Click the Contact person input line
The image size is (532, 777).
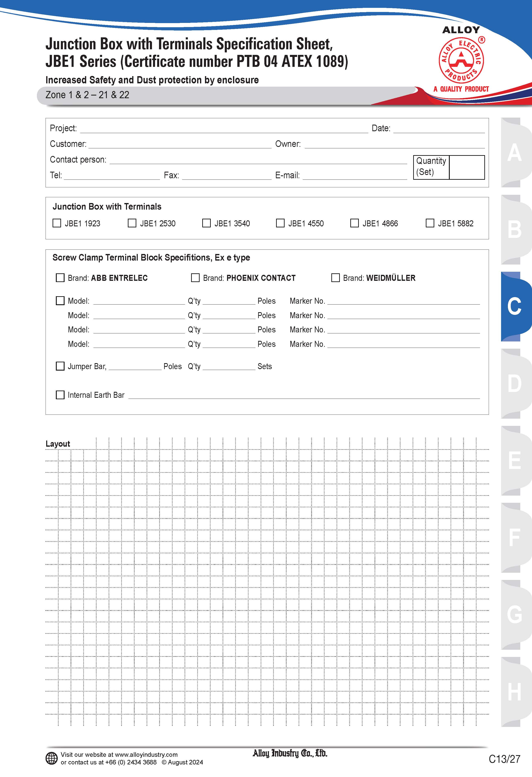[x=258, y=160]
